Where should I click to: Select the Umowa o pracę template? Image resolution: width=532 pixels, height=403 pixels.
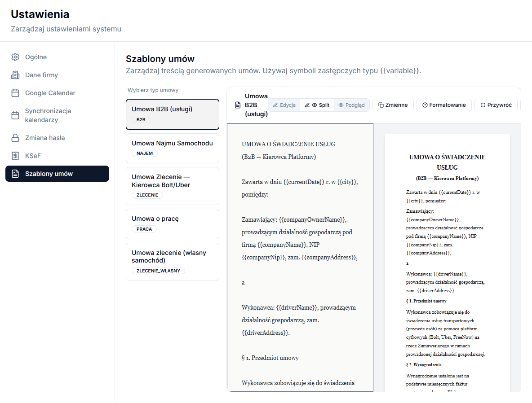(x=173, y=223)
